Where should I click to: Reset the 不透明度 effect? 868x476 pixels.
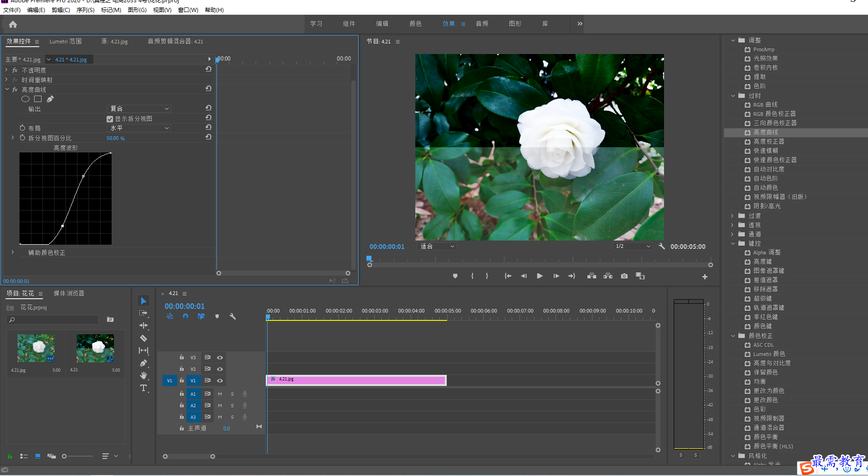(209, 69)
